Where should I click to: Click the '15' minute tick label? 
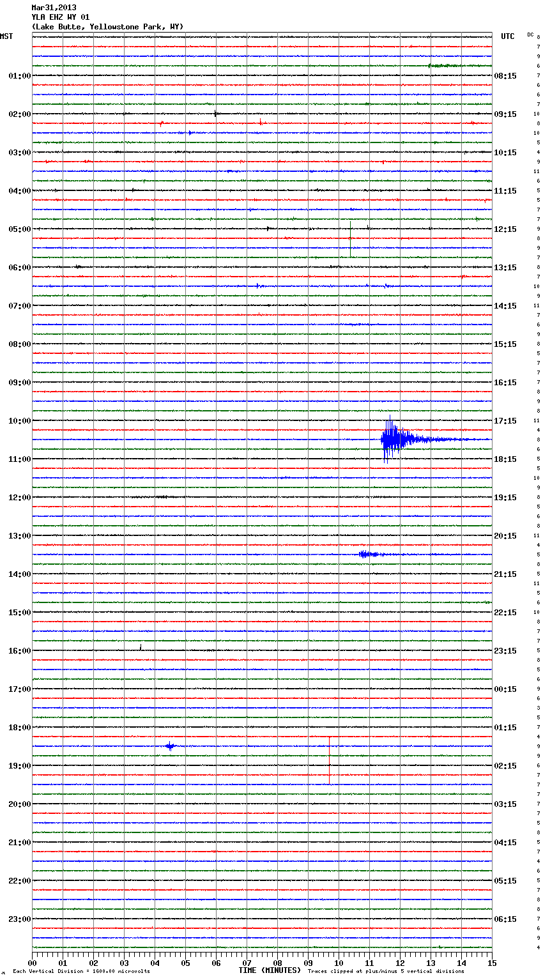point(492,963)
